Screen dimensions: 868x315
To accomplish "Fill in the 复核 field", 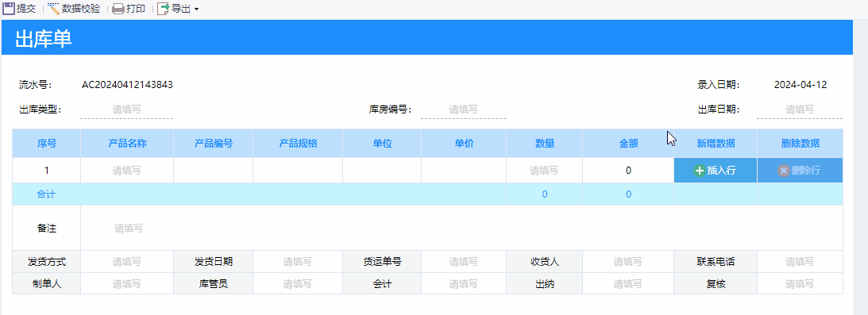I will click(800, 284).
